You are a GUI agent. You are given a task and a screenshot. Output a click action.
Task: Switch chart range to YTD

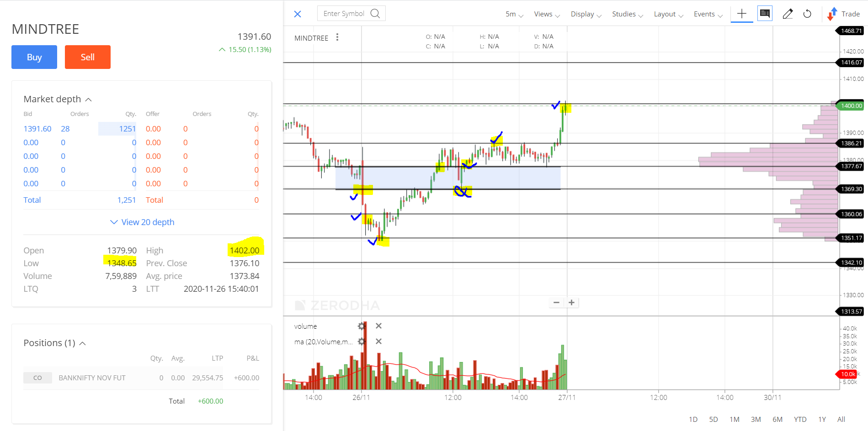tap(800, 419)
